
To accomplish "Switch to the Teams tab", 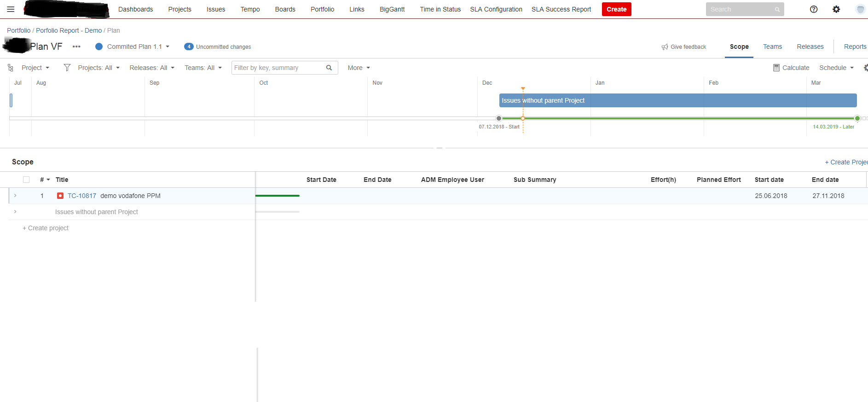I will coord(772,47).
